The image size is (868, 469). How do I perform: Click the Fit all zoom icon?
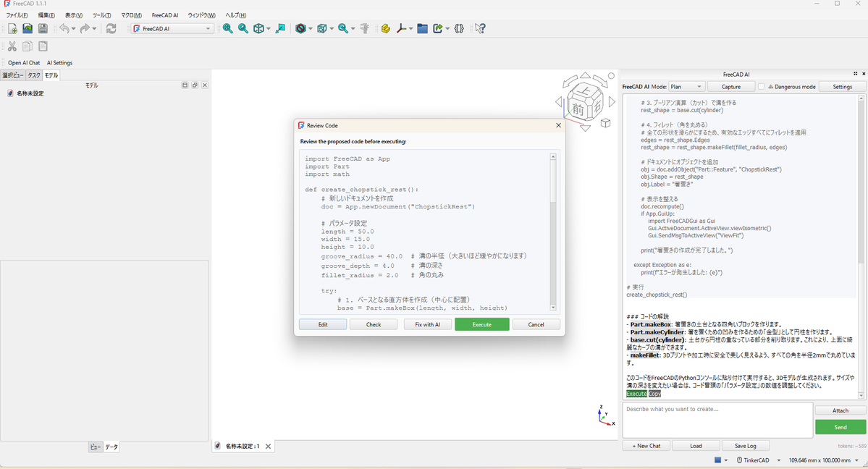click(x=227, y=29)
